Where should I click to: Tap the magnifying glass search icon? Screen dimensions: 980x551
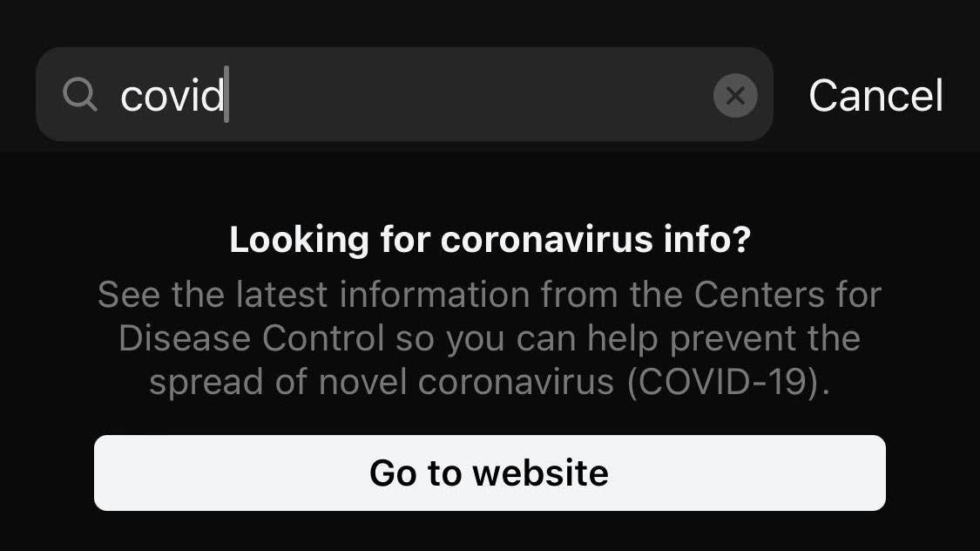pyautogui.click(x=80, y=94)
